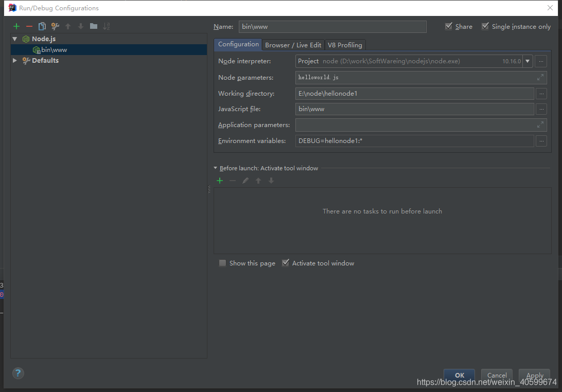Click the JavaScript file input field
The width and height of the screenshot is (562, 392).
tap(414, 109)
